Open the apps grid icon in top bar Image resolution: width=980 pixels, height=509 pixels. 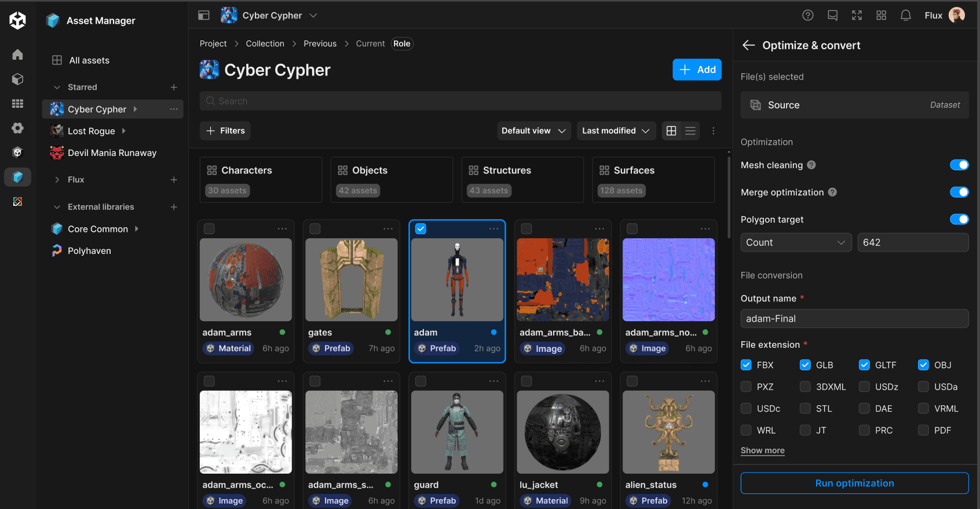click(x=881, y=16)
